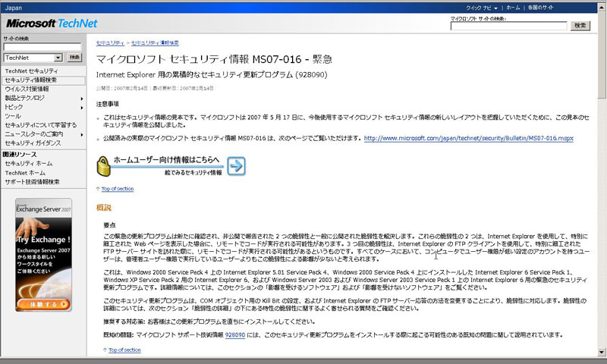Click ホームユーザー向け情報はこちらへ banner text
Viewport: 607px width, 364px height.
point(166,159)
